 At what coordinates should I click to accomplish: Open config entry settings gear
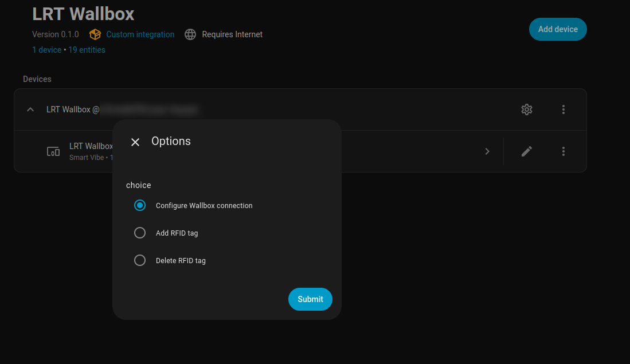click(526, 109)
